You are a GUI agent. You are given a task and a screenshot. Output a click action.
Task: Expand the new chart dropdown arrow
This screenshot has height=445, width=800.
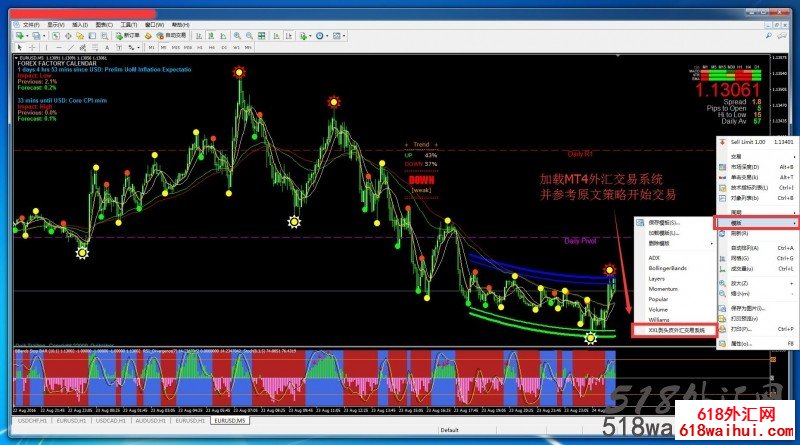click(27, 36)
